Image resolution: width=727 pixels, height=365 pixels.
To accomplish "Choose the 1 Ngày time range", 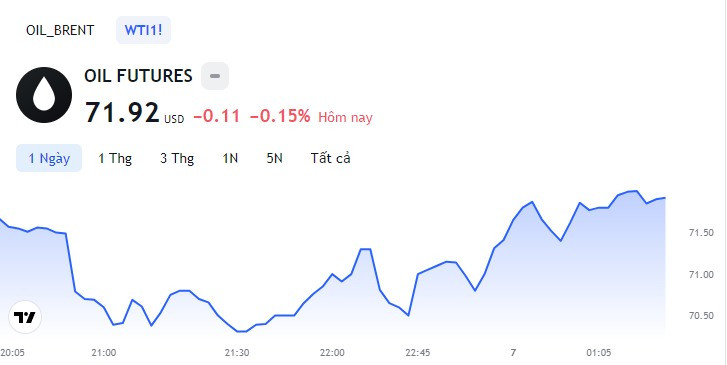I will point(49,158).
